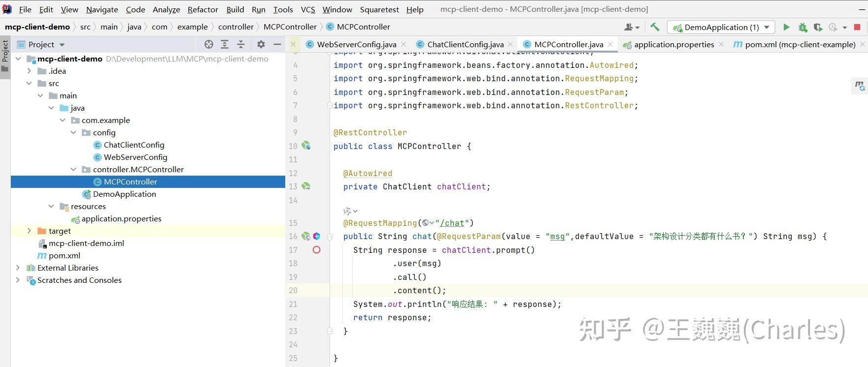Screen dimensions: 868x367
Task: Start debugging with the bug icon
Action: (802, 27)
